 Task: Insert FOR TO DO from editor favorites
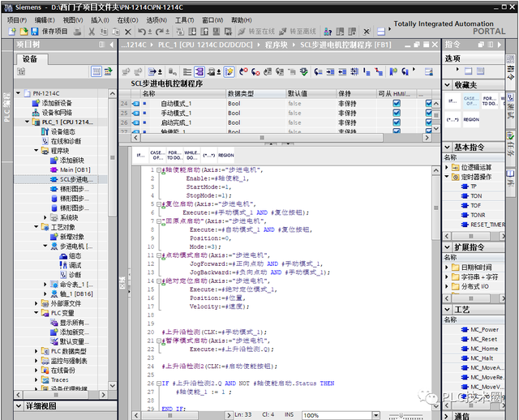coord(175,155)
